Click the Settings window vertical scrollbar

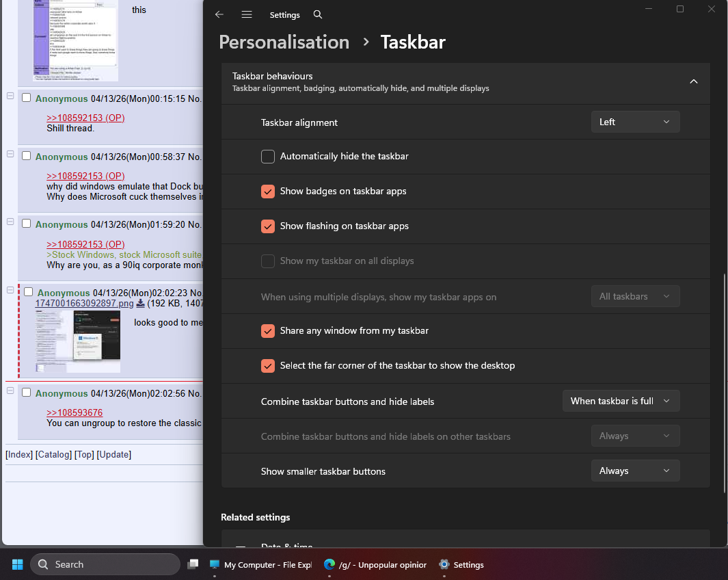pyautogui.click(x=724, y=383)
